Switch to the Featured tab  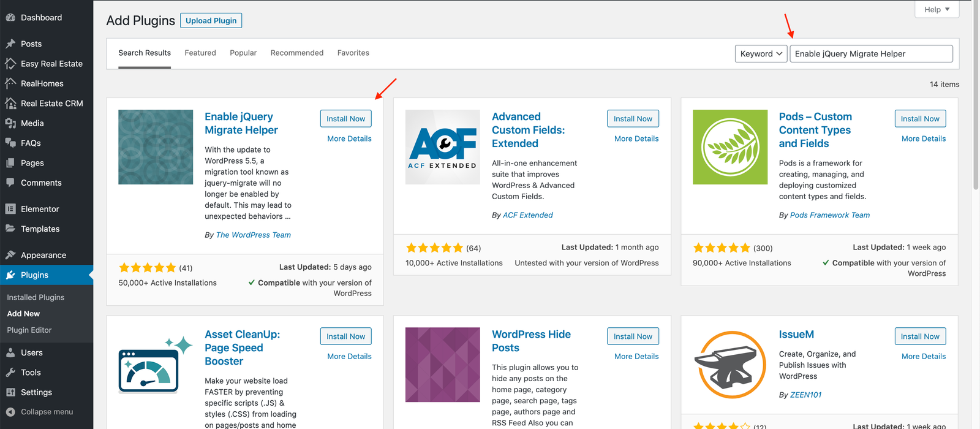click(x=200, y=53)
